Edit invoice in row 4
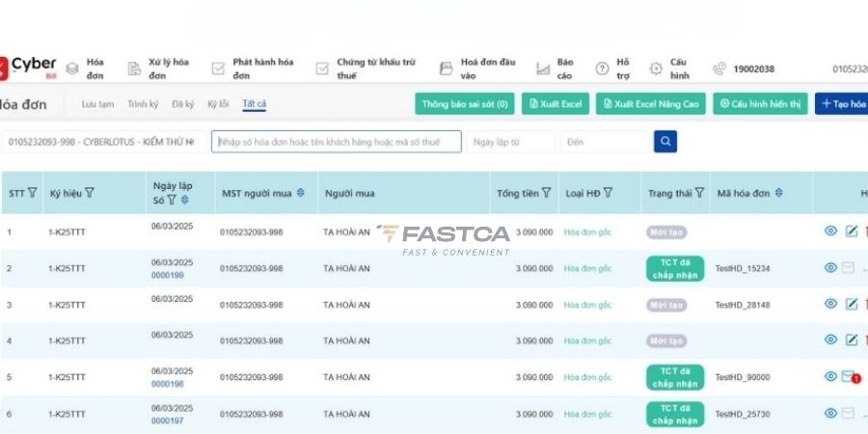Viewport: 868px width, 434px height. (852, 339)
